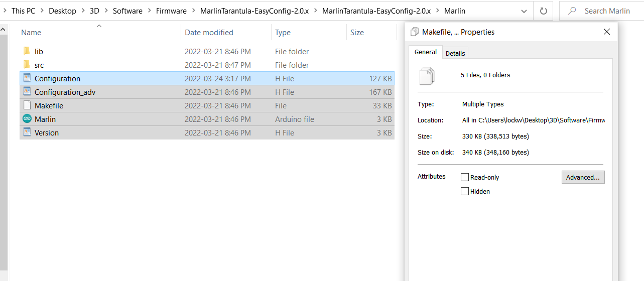Click the Multiple Types value
Image resolution: width=644 pixels, height=281 pixels.
coord(483,104)
